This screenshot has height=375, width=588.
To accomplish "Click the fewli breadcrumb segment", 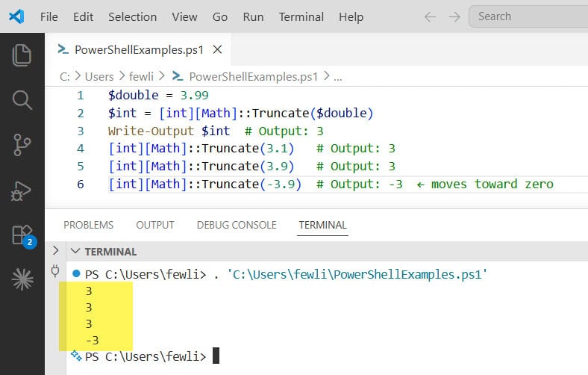I will [141, 77].
